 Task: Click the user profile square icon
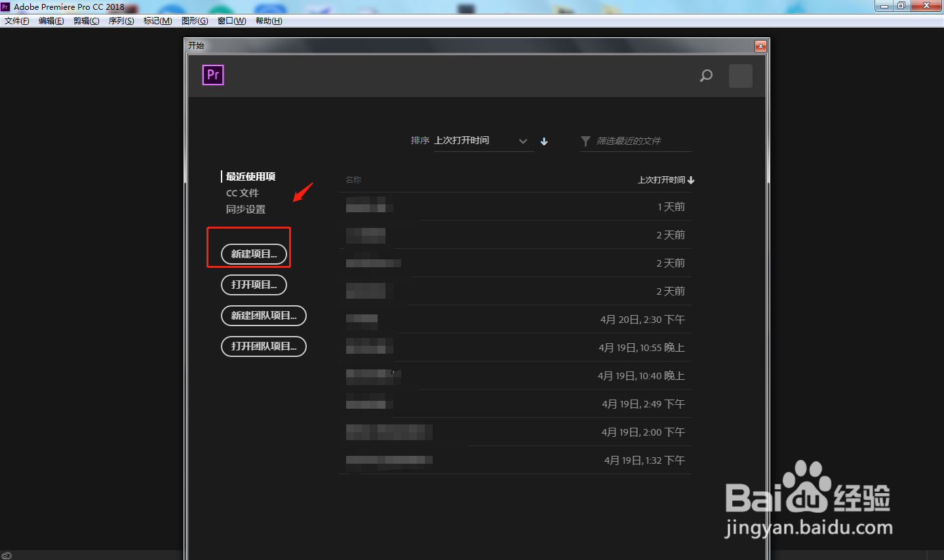click(741, 76)
